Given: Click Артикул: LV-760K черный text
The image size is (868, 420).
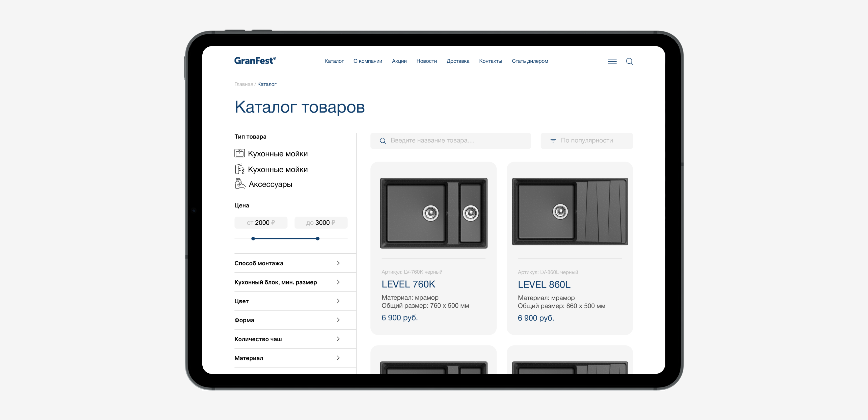Looking at the screenshot, I should tap(412, 272).
